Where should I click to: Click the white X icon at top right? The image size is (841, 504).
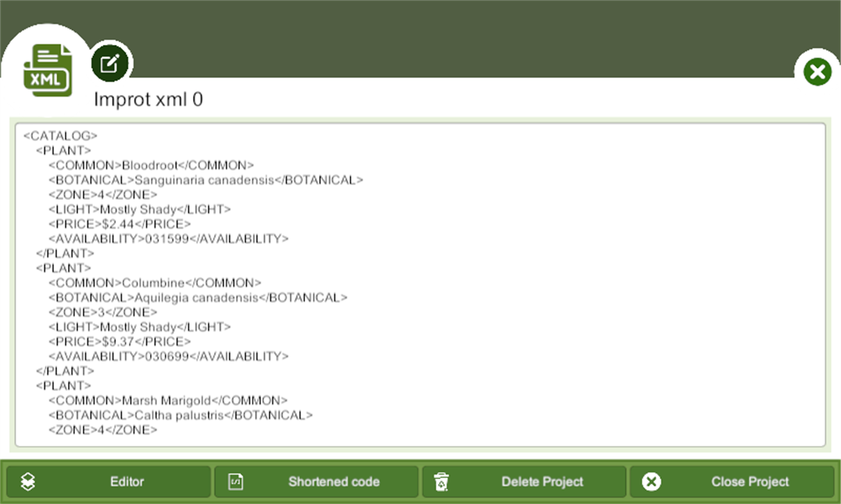(817, 71)
